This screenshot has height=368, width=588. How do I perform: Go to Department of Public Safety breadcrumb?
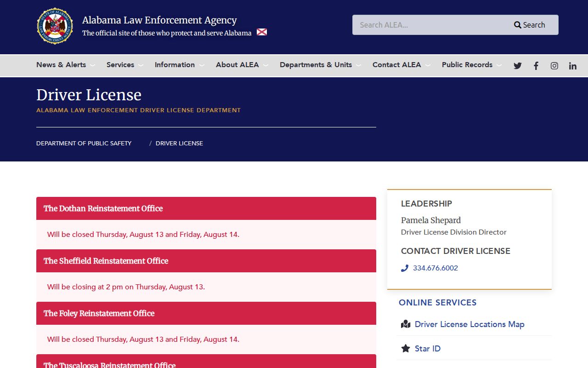[x=84, y=144]
